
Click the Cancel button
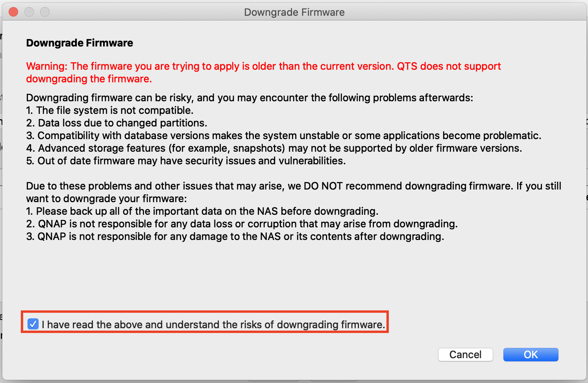[x=465, y=355]
